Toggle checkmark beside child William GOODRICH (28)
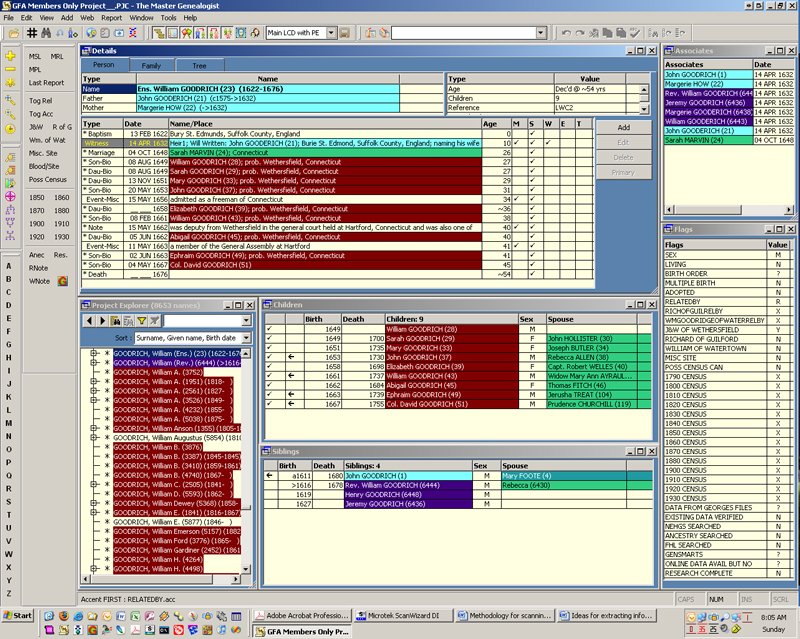 (x=269, y=329)
